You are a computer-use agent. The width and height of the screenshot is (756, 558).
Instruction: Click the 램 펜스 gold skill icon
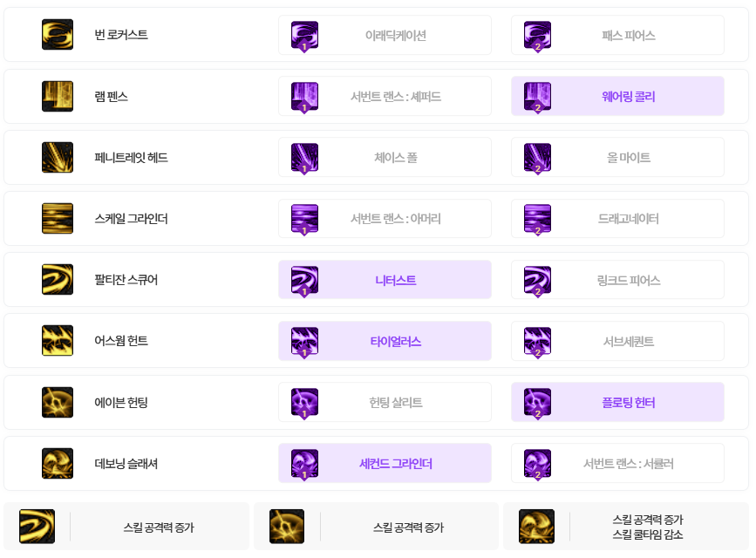coord(58,96)
